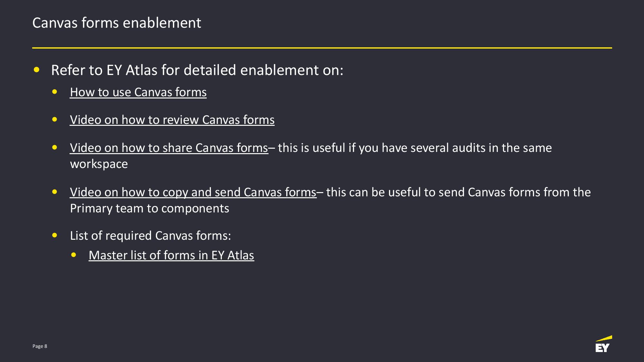Viewport: 644px width, 362px height.
Task: Click the yellow divider line under the title
Action: click(x=322, y=48)
